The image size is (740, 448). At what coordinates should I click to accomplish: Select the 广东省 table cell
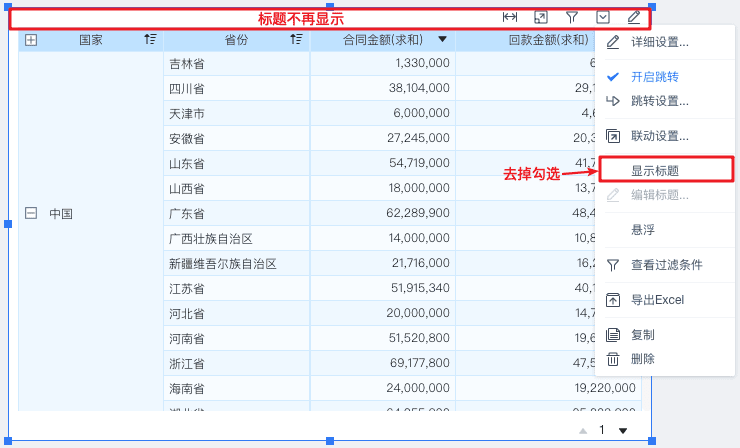pos(236,213)
